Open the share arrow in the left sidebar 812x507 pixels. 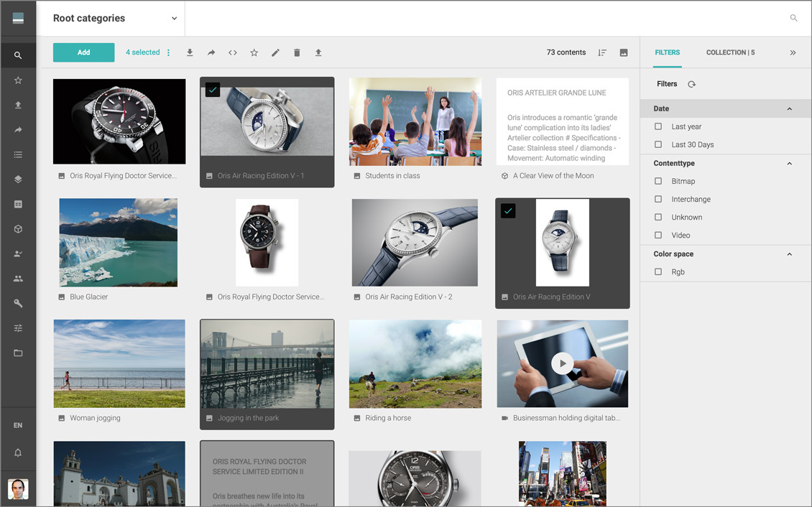point(18,130)
